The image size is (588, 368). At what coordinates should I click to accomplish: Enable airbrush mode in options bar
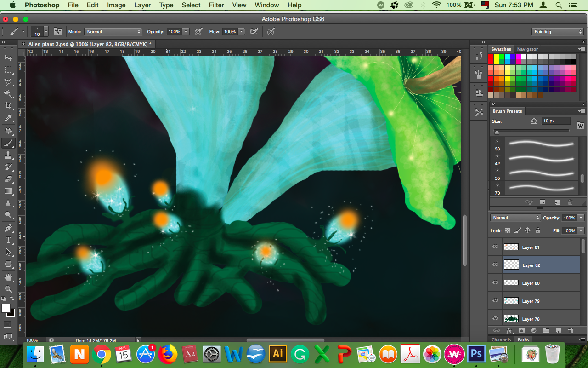[x=254, y=32]
